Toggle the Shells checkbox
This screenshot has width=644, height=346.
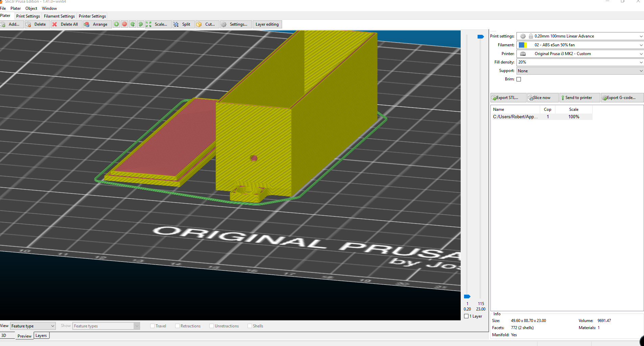(250, 326)
